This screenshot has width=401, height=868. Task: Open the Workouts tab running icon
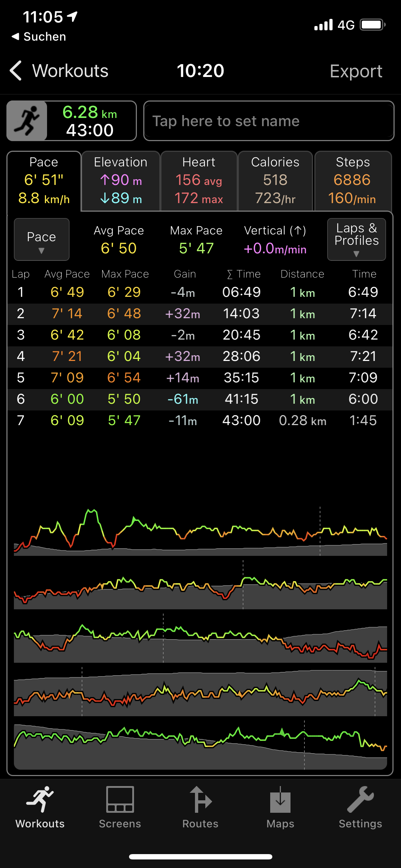coord(40,800)
